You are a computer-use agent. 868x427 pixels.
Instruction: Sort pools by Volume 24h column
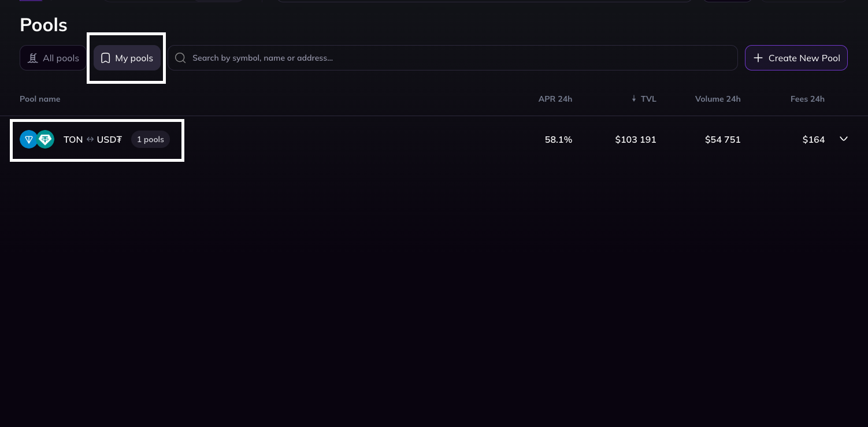click(x=717, y=99)
